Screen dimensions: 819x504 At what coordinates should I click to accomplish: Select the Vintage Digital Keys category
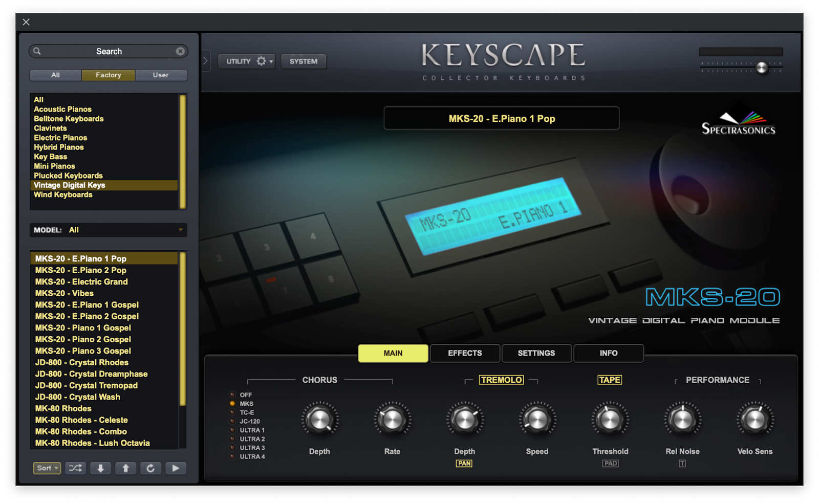click(x=104, y=185)
